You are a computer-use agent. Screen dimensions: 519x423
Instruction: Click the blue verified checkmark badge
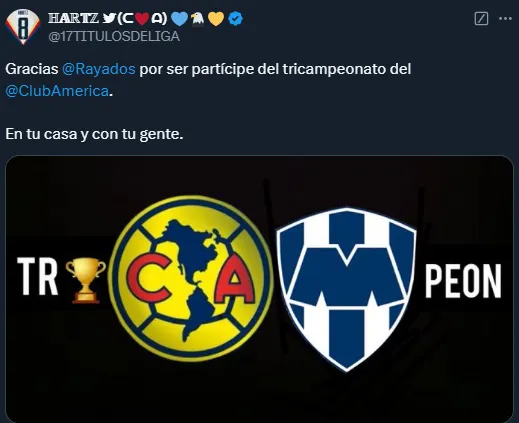tap(235, 19)
